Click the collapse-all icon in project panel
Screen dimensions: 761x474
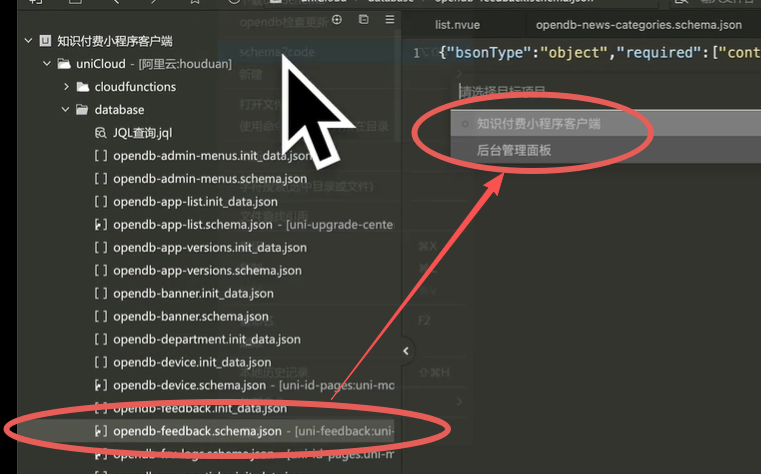coord(363,20)
